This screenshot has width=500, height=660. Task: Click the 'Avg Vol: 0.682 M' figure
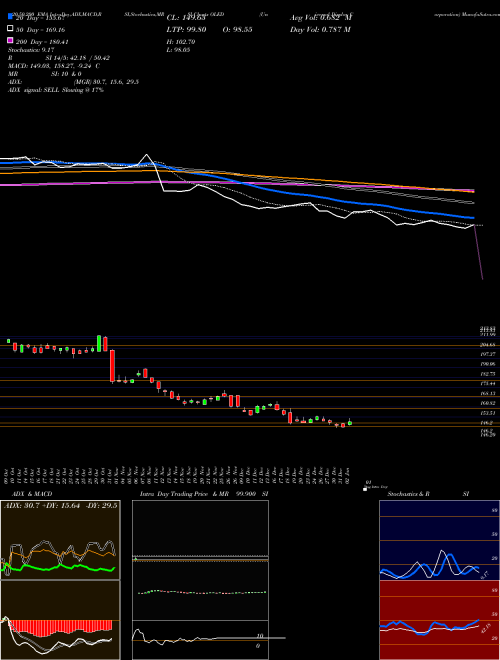click(321, 18)
